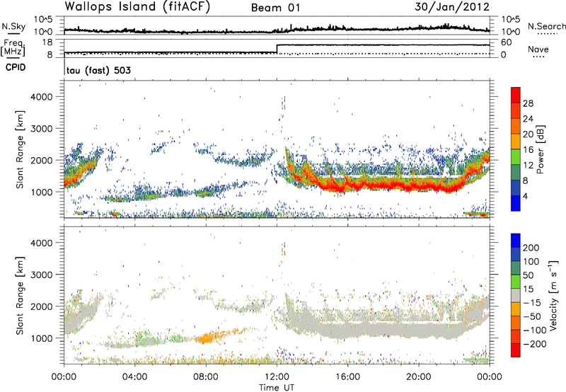
Task: Click the 'Freq. [MHz]' axis label
Action: click(13, 47)
